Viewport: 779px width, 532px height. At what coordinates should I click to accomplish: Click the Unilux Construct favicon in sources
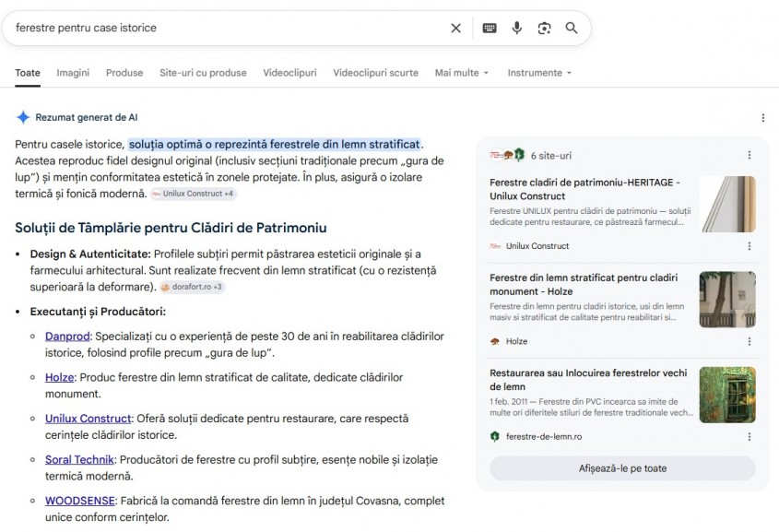pos(495,246)
